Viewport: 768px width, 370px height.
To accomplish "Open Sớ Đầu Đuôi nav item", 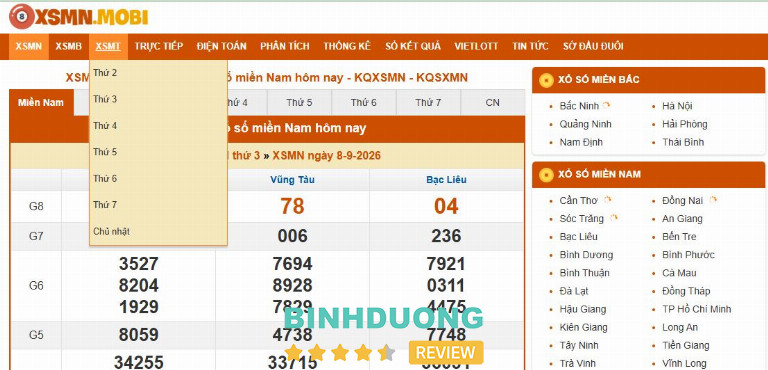I will pos(593,47).
